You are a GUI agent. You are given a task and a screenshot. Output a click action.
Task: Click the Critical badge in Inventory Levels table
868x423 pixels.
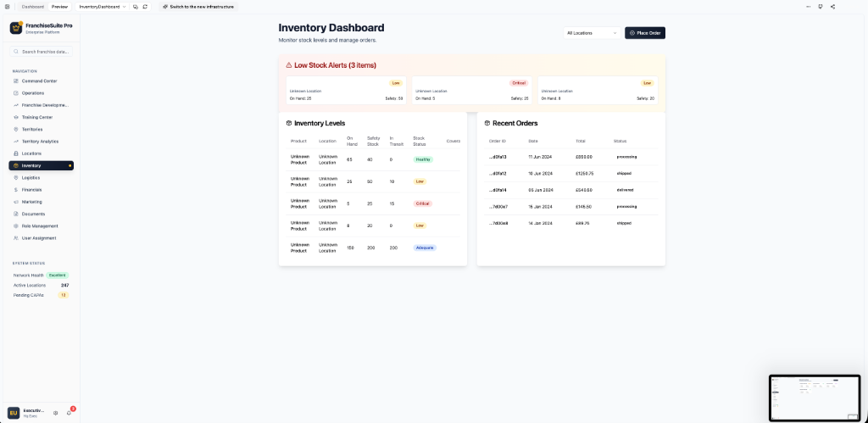[x=422, y=203]
